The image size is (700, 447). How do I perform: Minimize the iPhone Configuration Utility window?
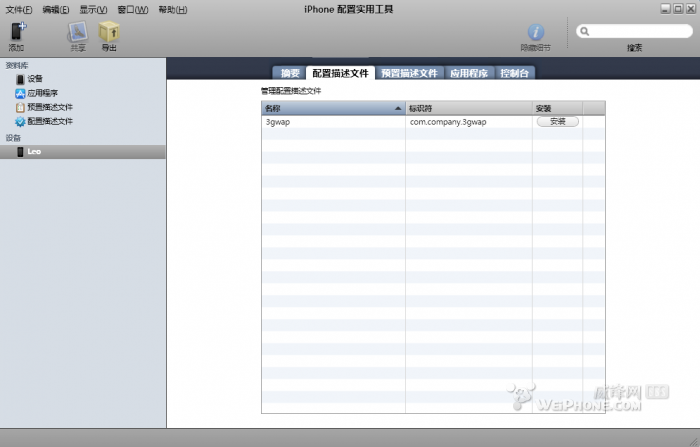[x=666, y=8]
